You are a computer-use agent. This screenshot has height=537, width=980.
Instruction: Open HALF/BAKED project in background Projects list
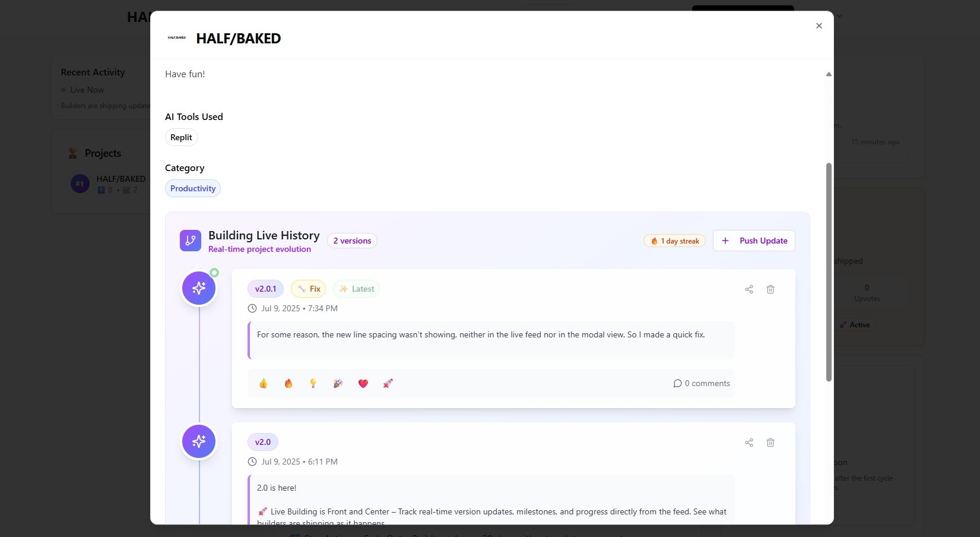pyautogui.click(x=121, y=179)
